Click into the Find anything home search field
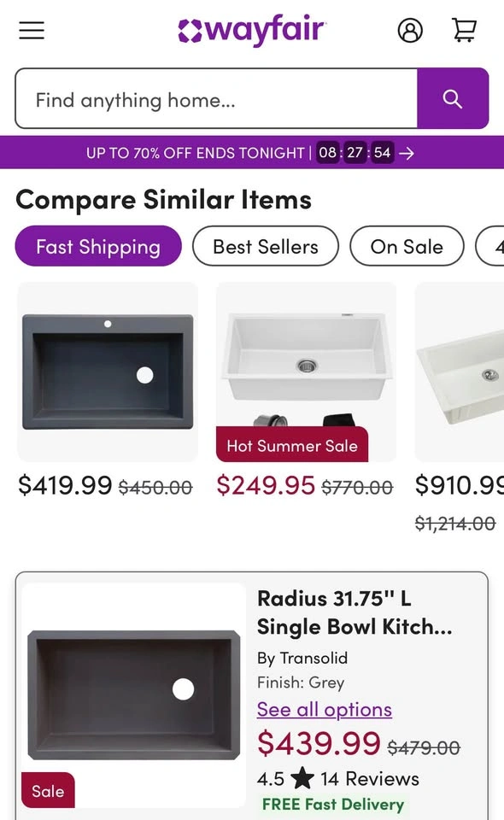The image size is (504, 820). [216, 98]
